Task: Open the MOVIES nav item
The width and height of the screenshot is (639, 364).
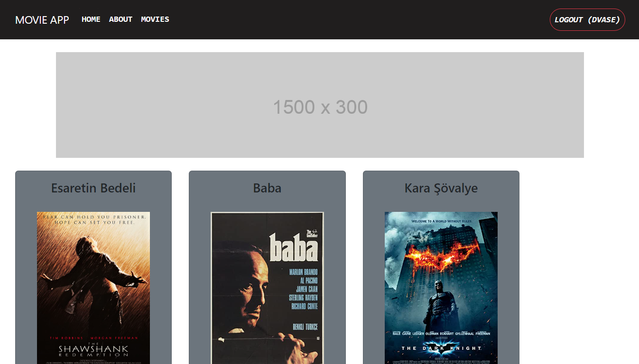Action: (x=155, y=19)
